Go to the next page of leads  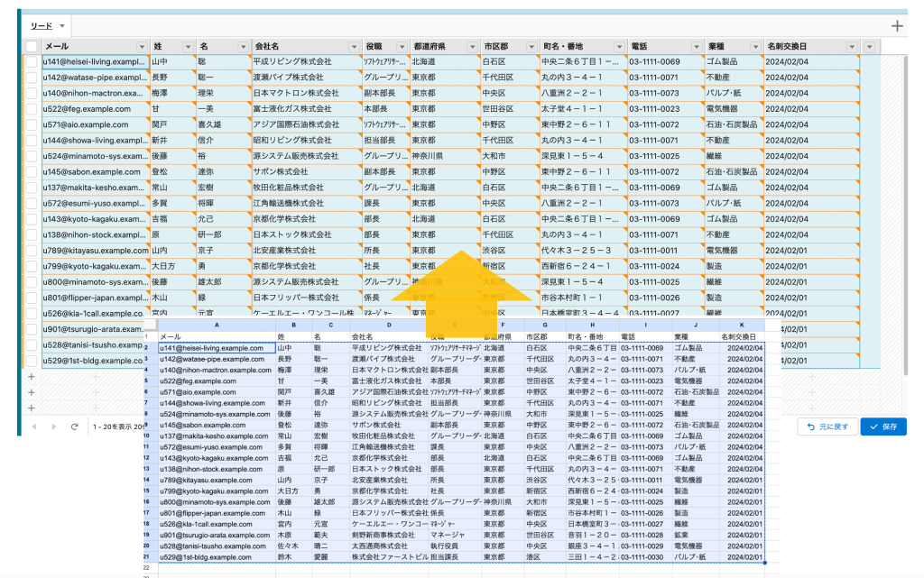(x=53, y=427)
